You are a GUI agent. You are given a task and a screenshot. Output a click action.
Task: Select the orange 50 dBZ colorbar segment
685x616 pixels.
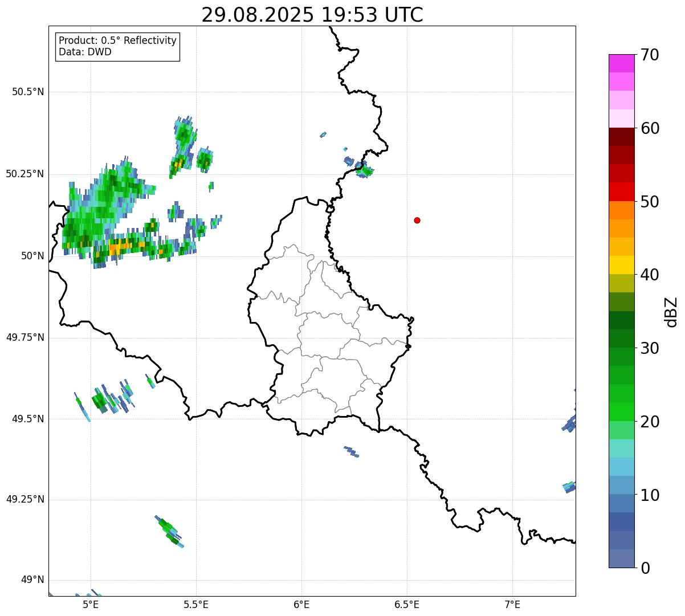(621, 210)
